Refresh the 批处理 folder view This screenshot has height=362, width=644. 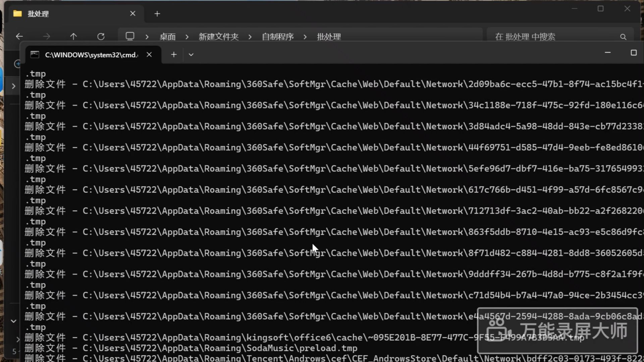(101, 37)
